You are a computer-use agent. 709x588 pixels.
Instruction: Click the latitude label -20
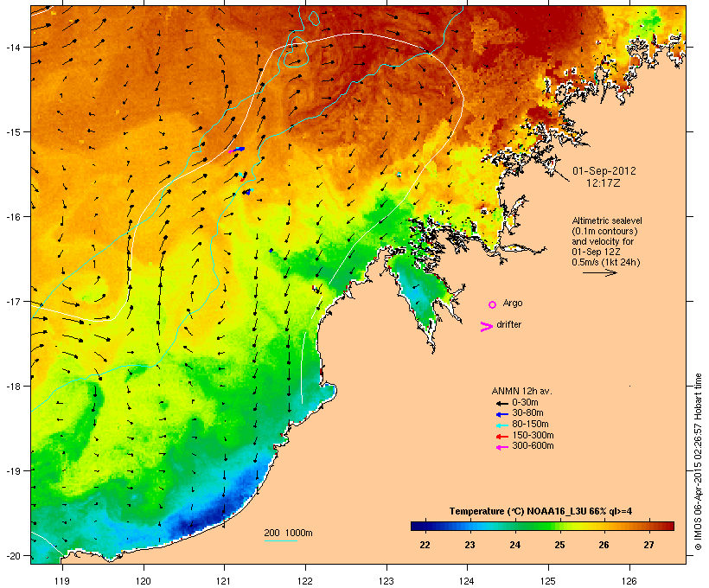(12, 555)
